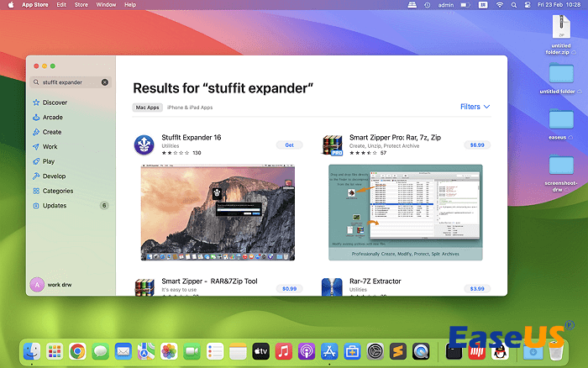Viewport: 588px width, 368px height.
Task: Expand the Filters dropdown
Action: click(x=475, y=107)
